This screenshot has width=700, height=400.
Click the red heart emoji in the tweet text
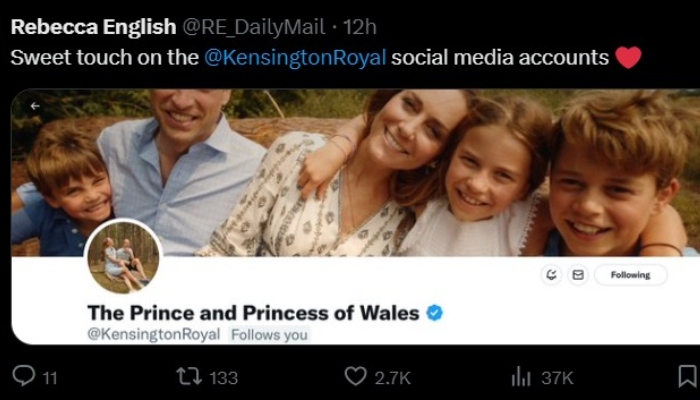pos(628,57)
